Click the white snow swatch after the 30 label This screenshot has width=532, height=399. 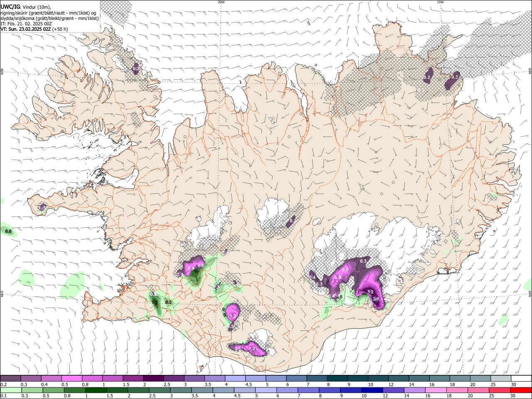[x=521, y=378]
